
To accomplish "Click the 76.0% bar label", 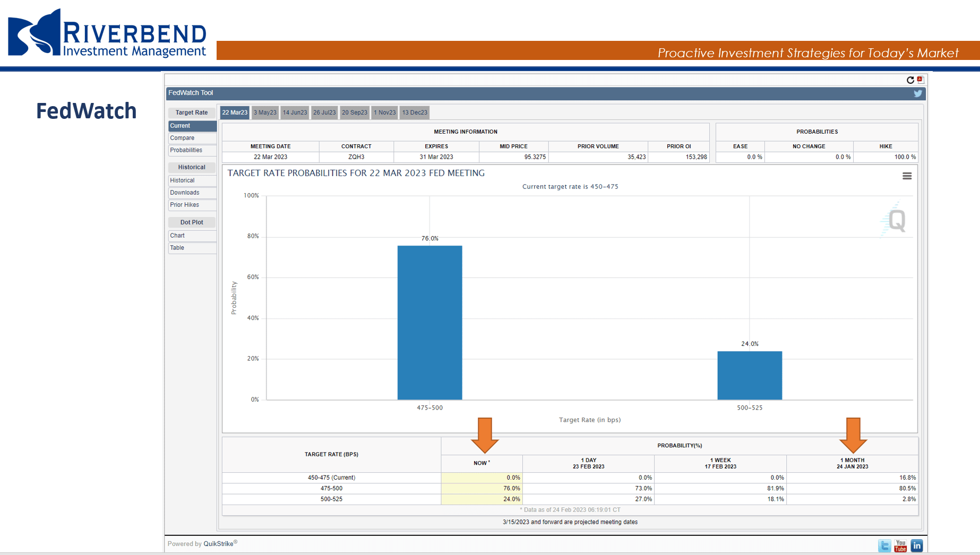I will [x=430, y=238].
